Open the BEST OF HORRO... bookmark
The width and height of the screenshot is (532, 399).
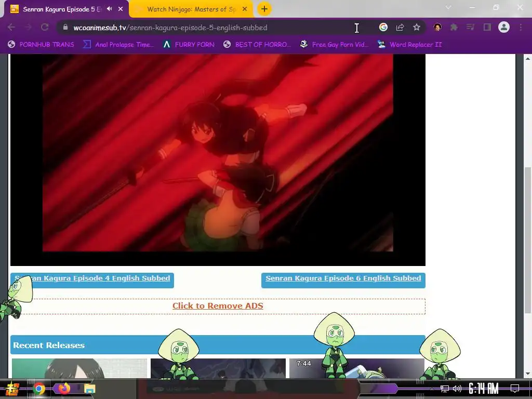tap(257, 45)
